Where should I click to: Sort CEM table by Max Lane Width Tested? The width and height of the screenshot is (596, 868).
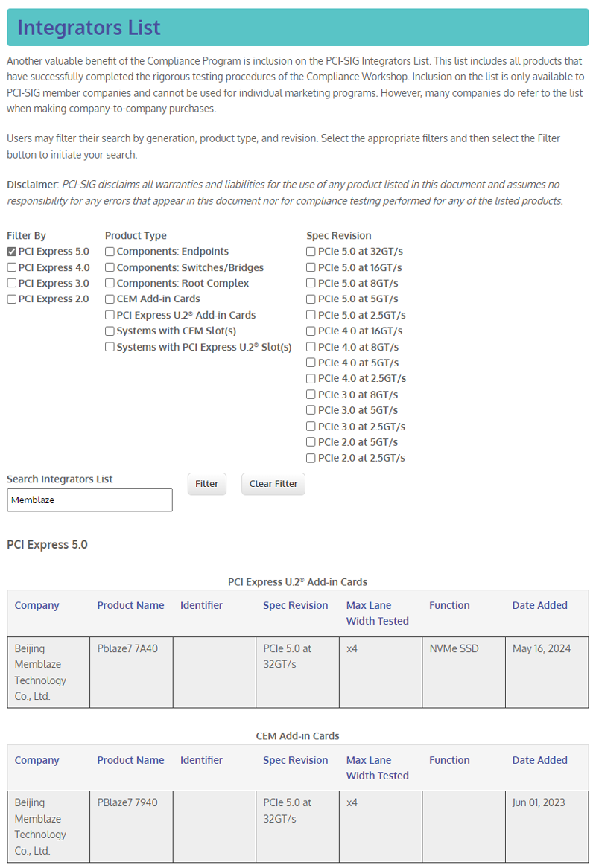(x=377, y=768)
